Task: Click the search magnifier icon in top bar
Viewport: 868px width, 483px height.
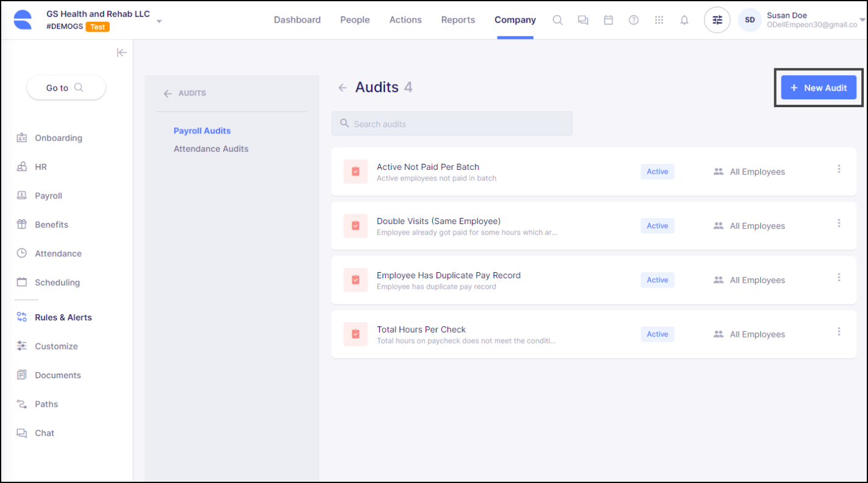Action: pyautogui.click(x=557, y=20)
